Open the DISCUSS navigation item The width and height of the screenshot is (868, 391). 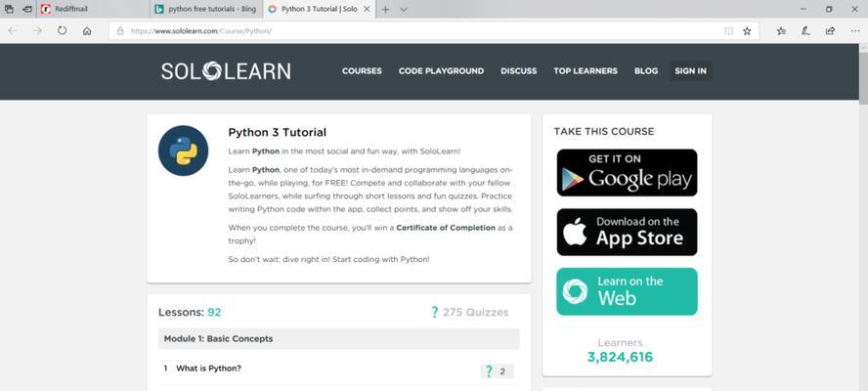[519, 71]
